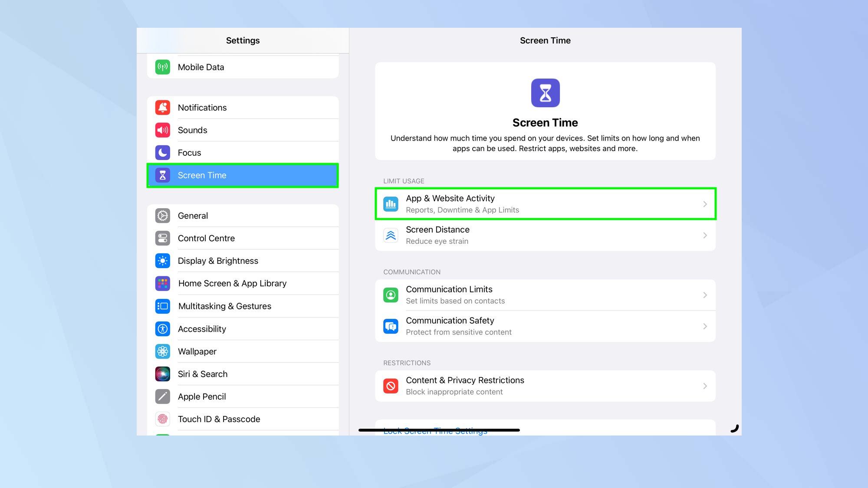Expand Screen Distance chevron
Screen dimensions: 868x488
click(705, 236)
